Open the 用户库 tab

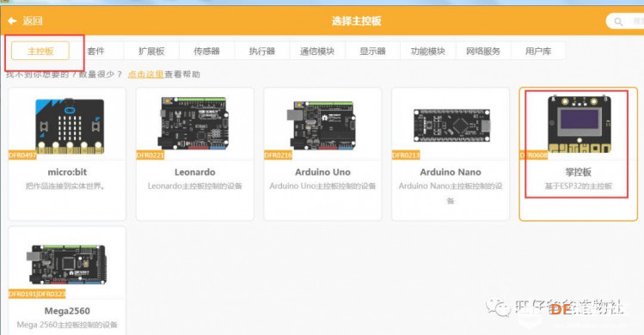pos(538,51)
